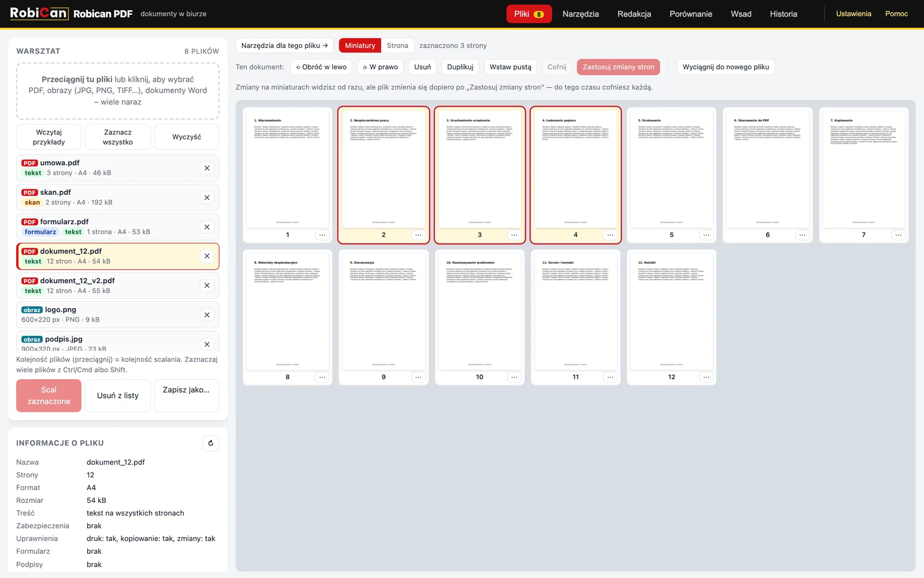Screen dimensions: 924x578
Task: Open the Historia tab
Action: click(783, 14)
